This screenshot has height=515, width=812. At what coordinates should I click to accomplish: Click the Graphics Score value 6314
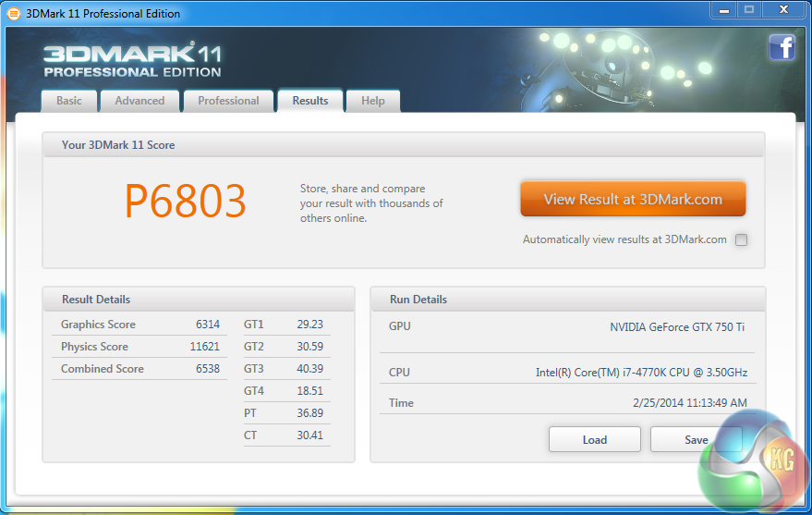[x=208, y=325]
